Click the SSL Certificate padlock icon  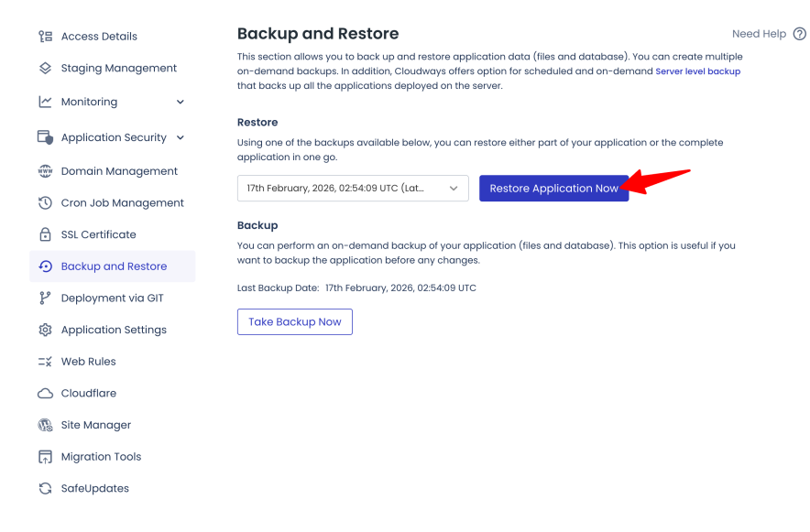(41, 234)
